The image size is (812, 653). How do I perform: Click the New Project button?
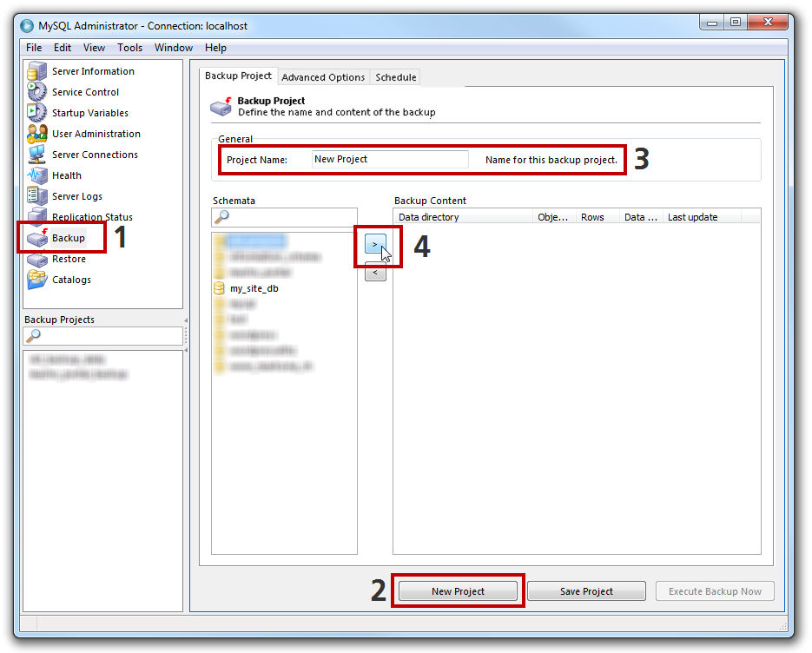pos(458,591)
